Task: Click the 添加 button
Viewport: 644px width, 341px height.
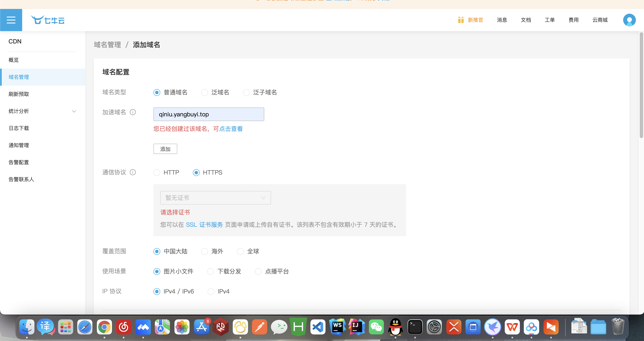Action: (165, 149)
